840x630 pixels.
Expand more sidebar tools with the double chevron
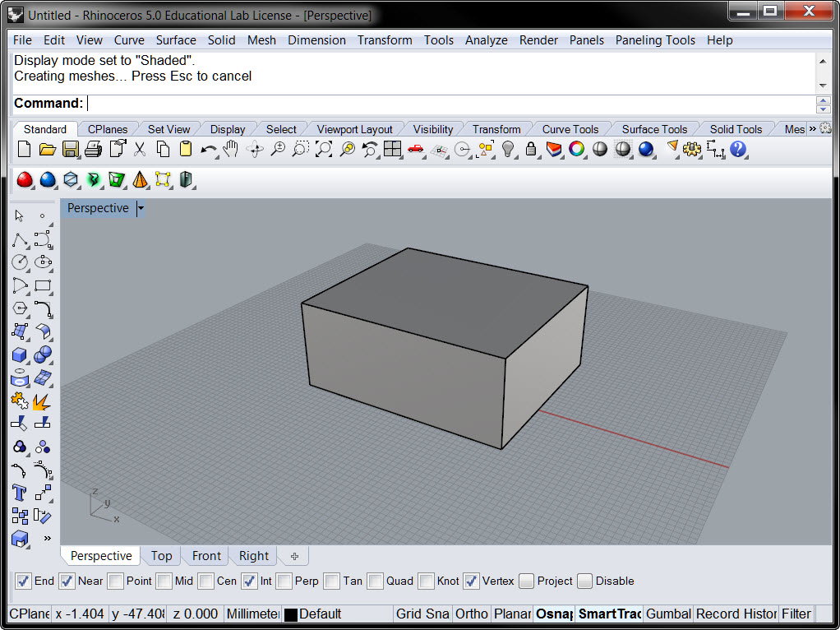[x=47, y=539]
